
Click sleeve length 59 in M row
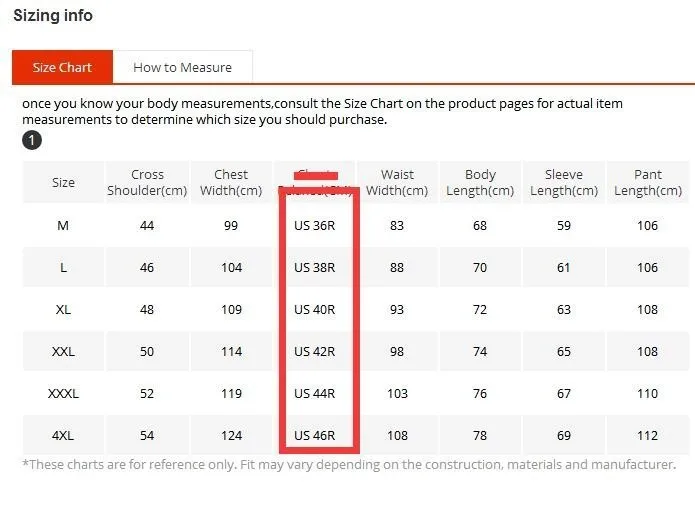click(x=564, y=226)
